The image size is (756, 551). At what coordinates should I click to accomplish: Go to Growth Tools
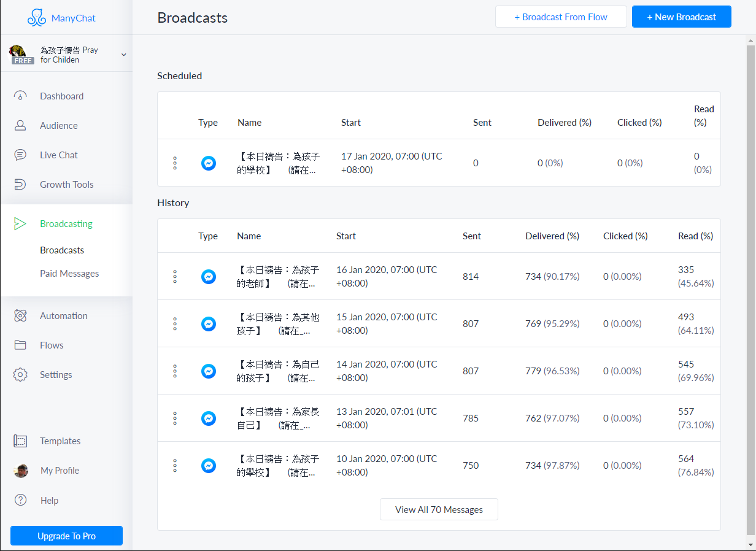[66, 185]
